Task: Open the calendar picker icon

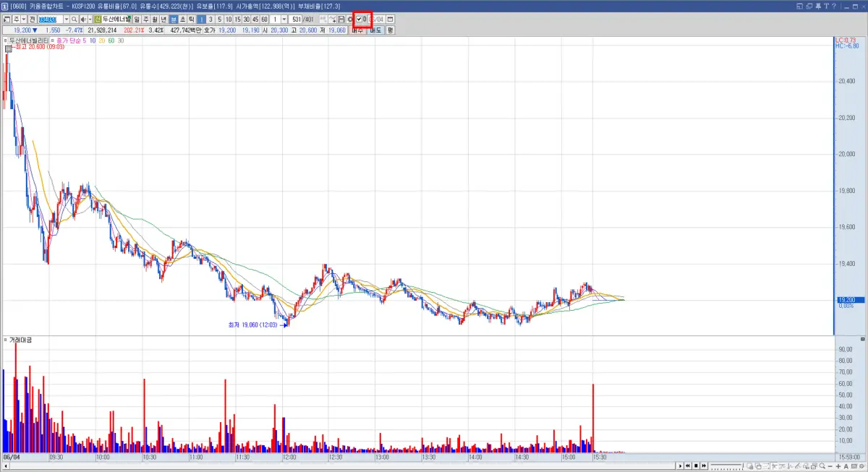Action: [391, 19]
